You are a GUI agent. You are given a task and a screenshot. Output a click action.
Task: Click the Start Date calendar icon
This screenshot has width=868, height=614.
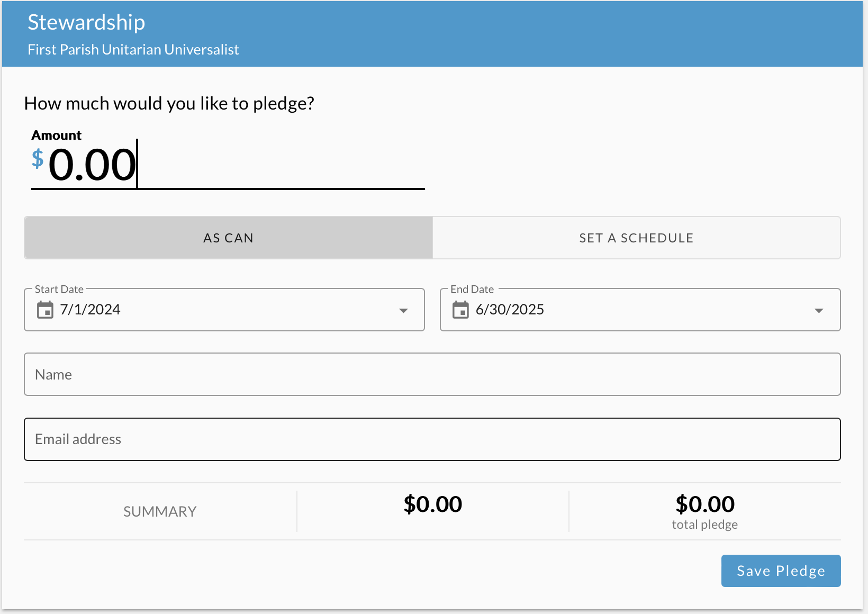click(46, 311)
